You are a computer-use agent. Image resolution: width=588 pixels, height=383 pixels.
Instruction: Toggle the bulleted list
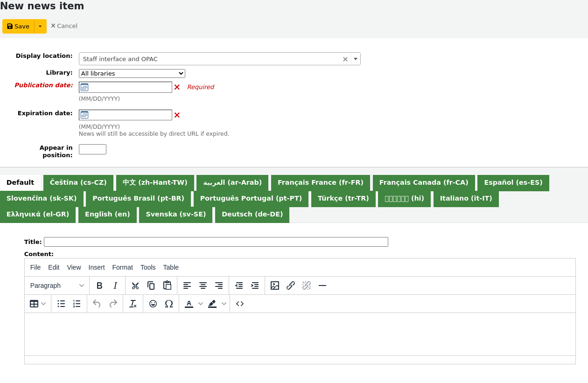(61, 303)
